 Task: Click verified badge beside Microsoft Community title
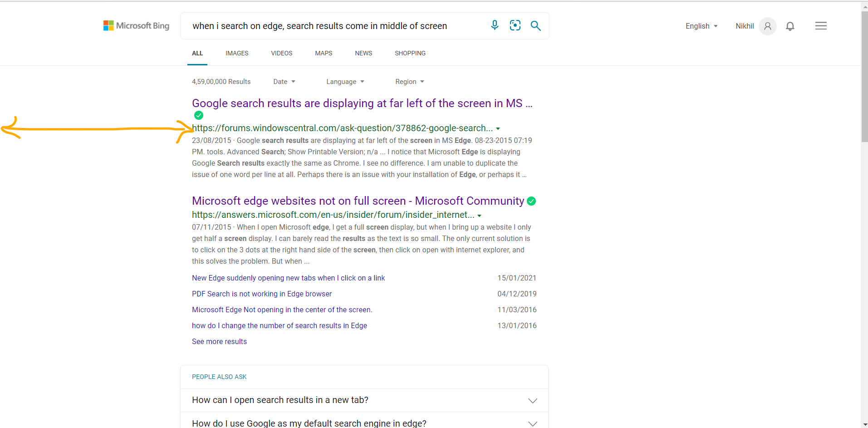(x=531, y=201)
